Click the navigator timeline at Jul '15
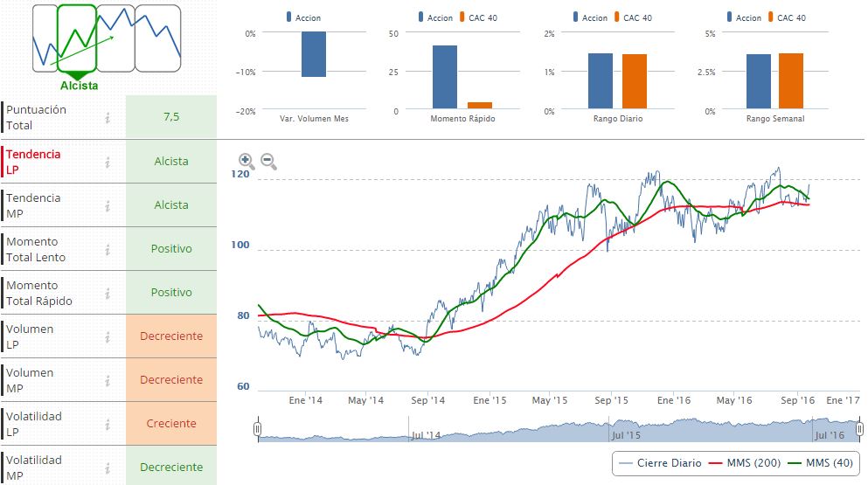Viewport: 868px width, 485px height. click(x=626, y=435)
